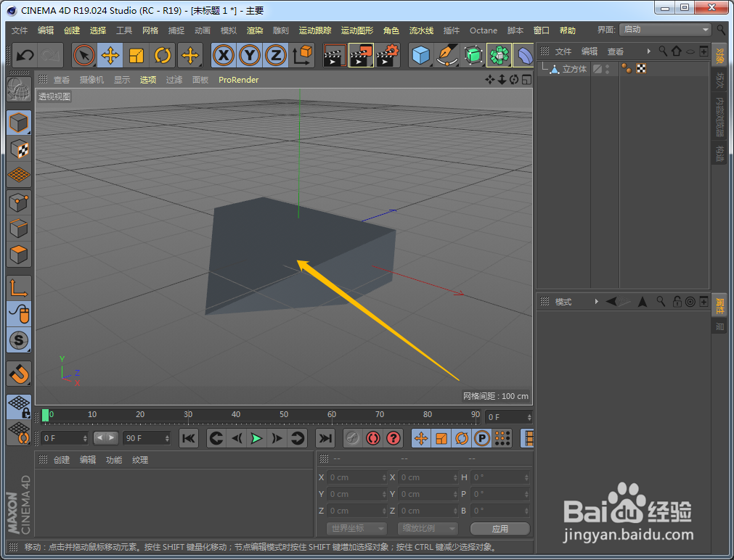Screen dimensions: 734x560
Task: Toggle Tweak mode mouse icon
Action: 19,314
